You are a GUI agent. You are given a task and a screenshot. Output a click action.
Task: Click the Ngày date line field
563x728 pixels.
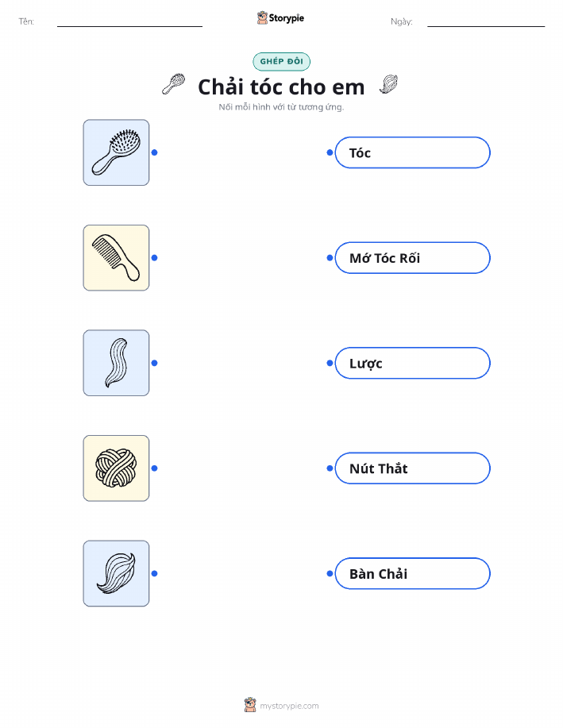486,21
